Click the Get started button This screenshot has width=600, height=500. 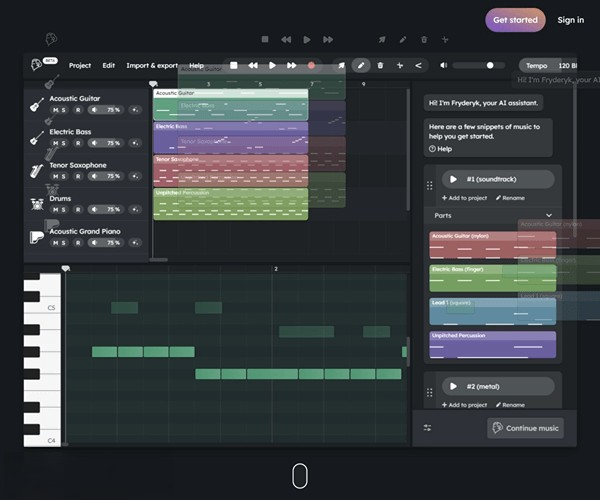[x=515, y=20]
